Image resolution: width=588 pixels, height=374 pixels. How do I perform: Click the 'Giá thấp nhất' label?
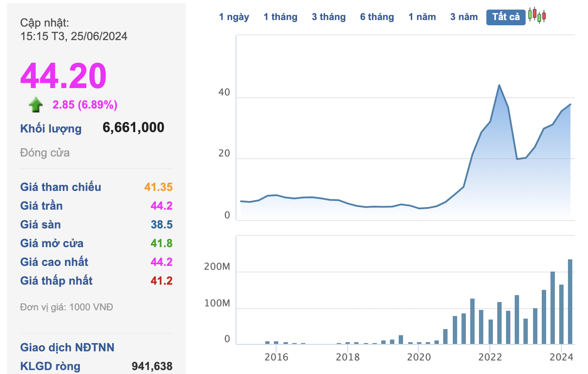click(x=56, y=281)
